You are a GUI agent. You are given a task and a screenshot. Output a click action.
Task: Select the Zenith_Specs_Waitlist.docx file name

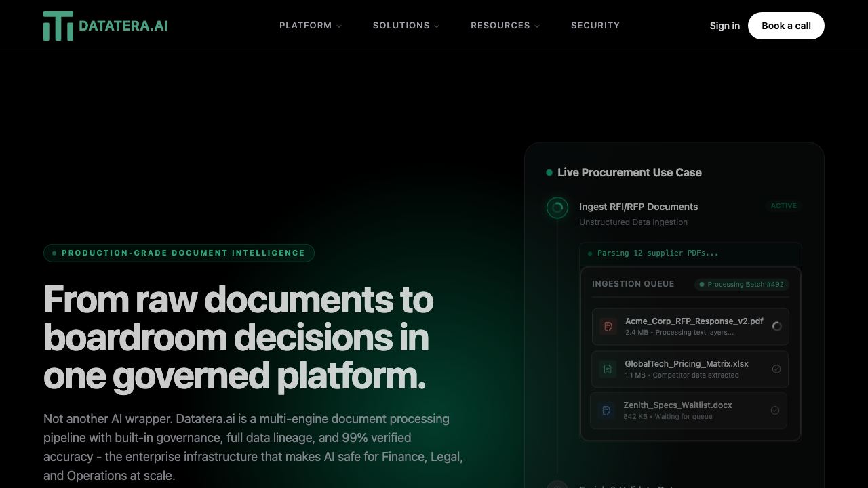coord(677,405)
